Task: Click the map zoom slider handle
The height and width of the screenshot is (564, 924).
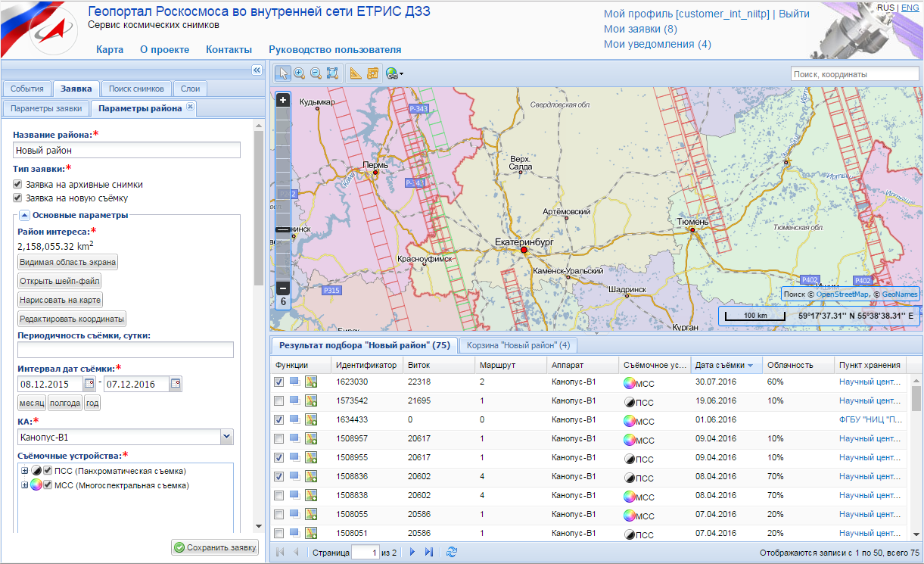Action: tap(283, 229)
